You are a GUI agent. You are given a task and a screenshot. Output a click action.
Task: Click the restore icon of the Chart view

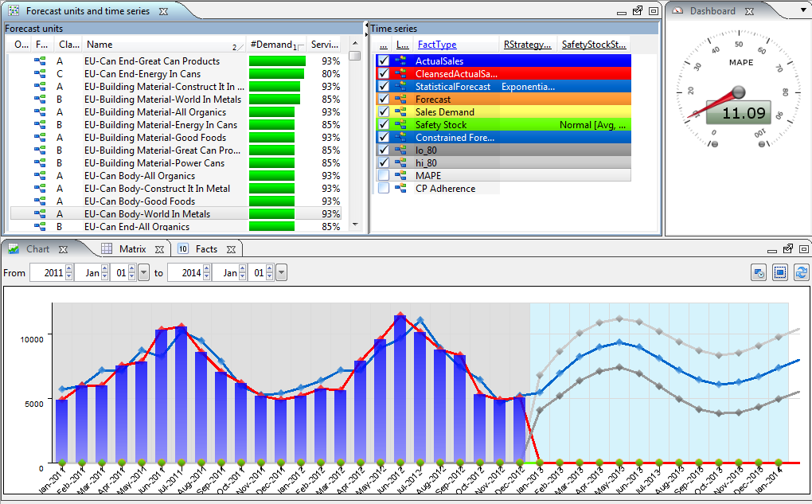coord(787,249)
